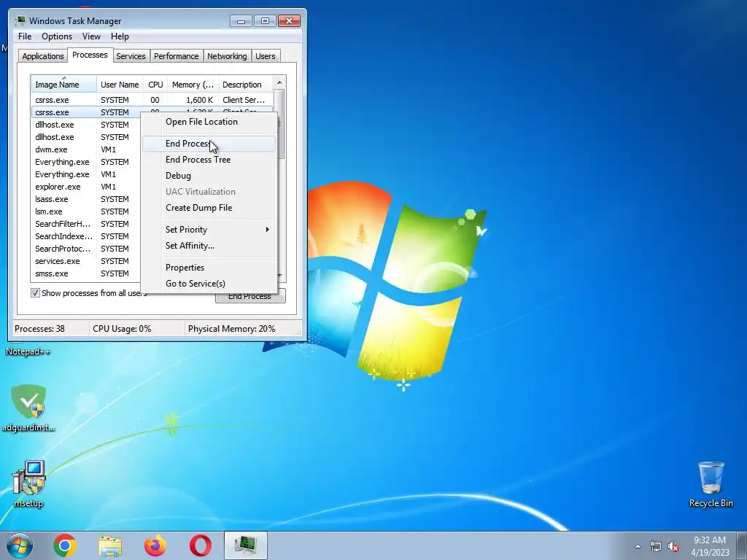Open Opera browser from the taskbar
Image resolution: width=747 pixels, height=560 pixels.
[201, 545]
